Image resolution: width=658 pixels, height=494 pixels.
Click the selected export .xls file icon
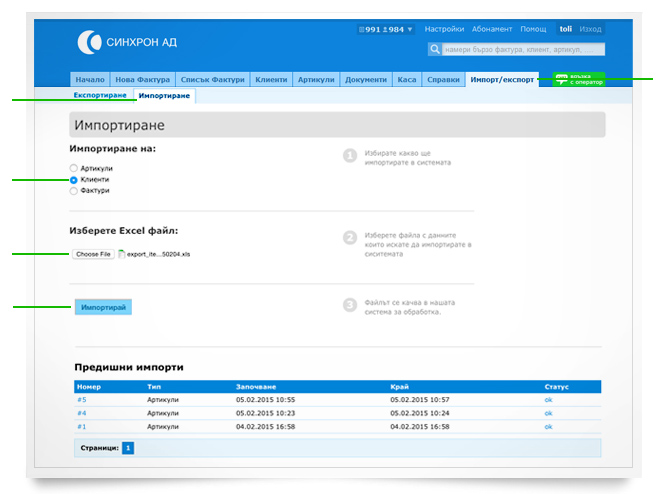pyautogui.click(x=122, y=254)
